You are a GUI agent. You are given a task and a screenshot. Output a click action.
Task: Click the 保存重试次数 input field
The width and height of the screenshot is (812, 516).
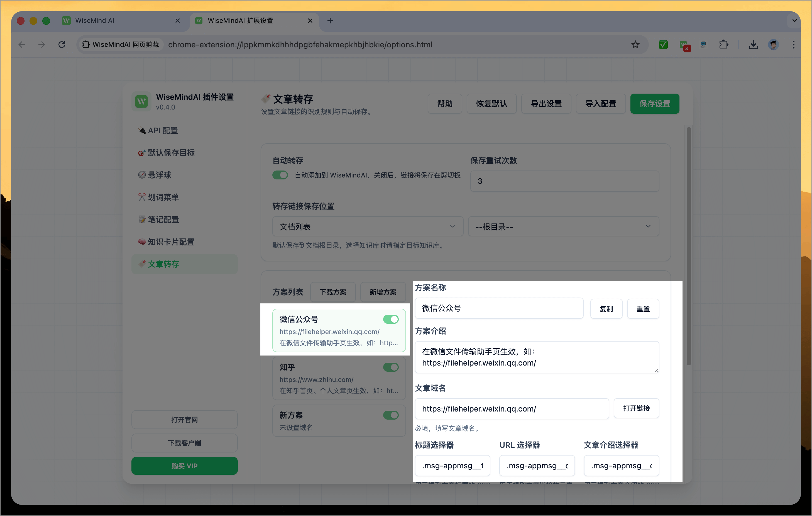pyautogui.click(x=564, y=181)
